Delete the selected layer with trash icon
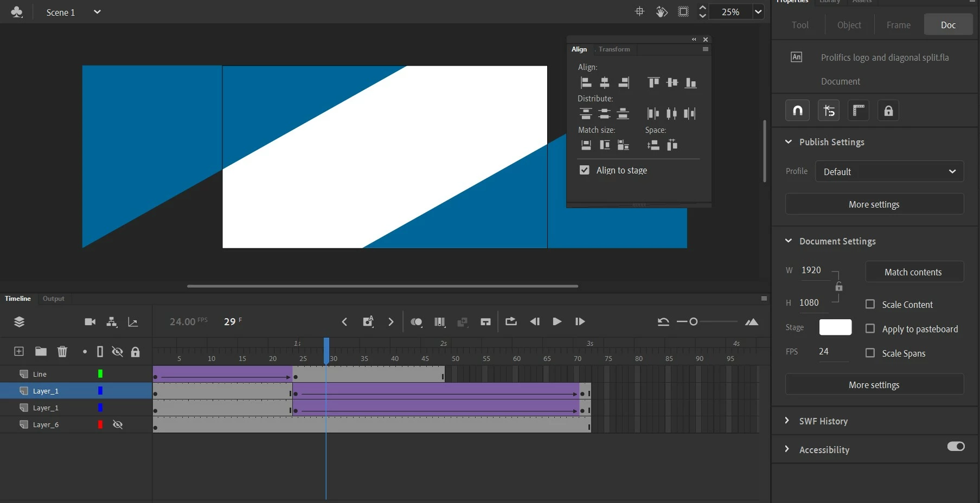The width and height of the screenshot is (980, 503). coord(62,351)
